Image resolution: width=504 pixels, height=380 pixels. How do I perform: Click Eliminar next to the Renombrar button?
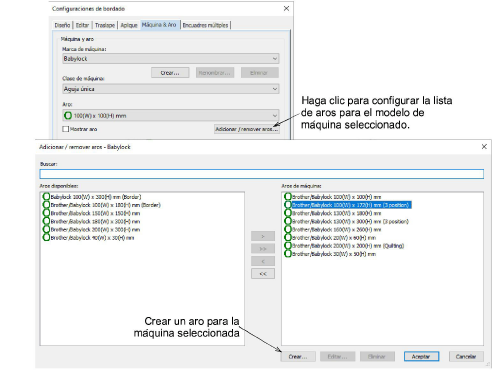coord(259,73)
